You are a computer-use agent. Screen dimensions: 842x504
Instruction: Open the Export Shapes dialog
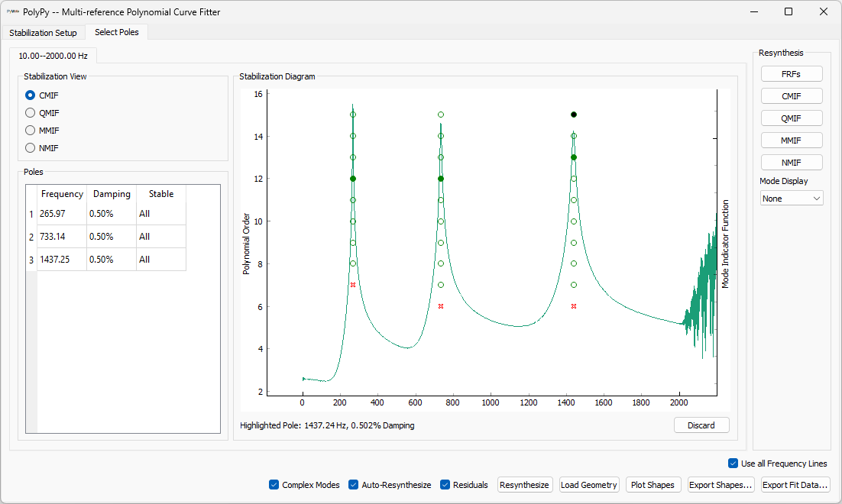pos(721,485)
